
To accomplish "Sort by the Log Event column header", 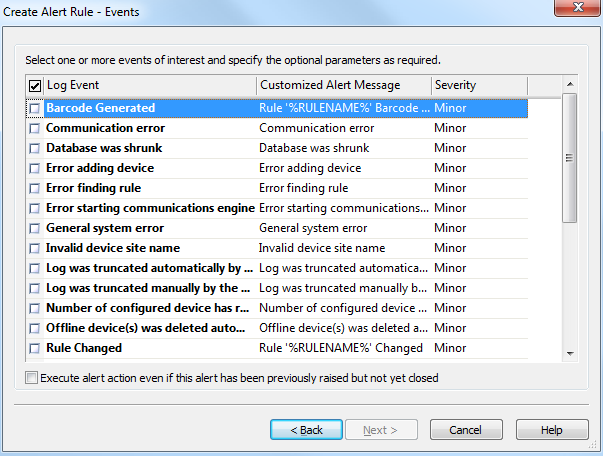I will pos(150,85).
